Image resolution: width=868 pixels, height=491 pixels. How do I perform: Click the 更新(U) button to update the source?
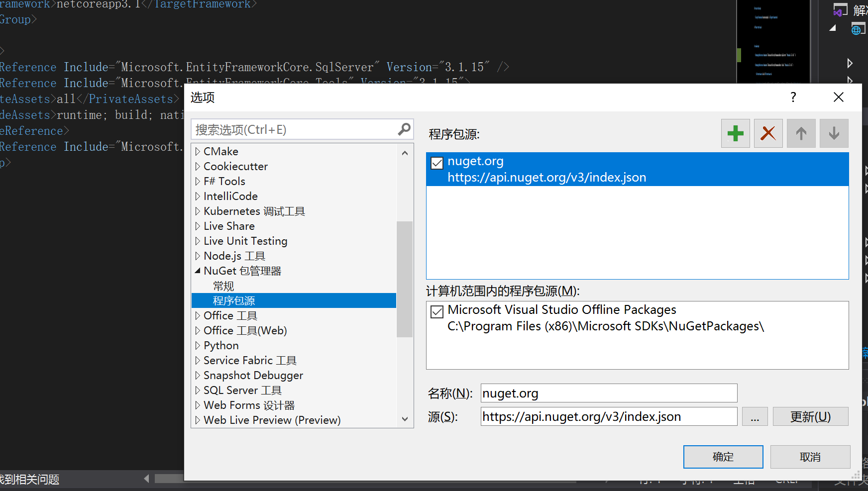pos(810,416)
